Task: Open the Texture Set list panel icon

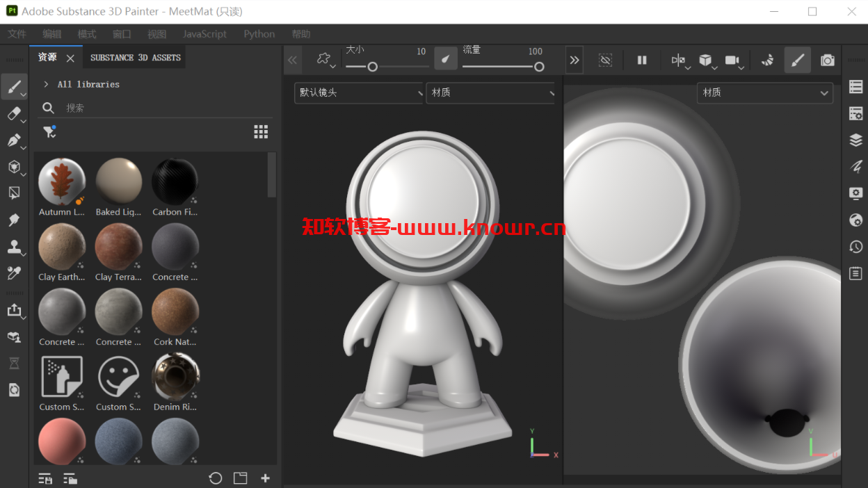Action: pyautogui.click(x=856, y=87)
